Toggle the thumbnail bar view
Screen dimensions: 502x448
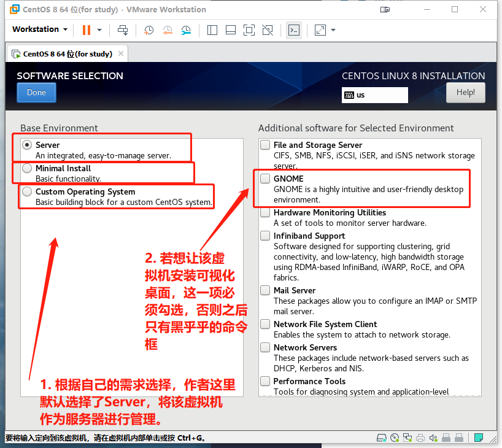pos(231,30)
